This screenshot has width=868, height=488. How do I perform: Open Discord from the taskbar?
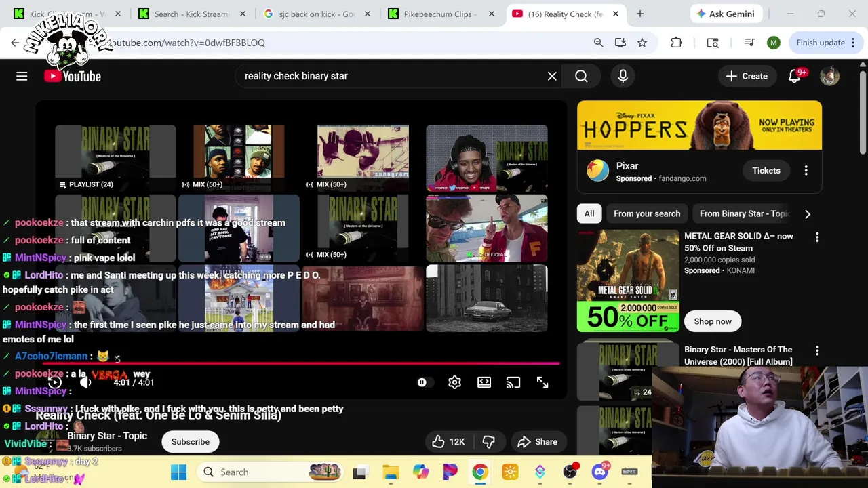600,472
